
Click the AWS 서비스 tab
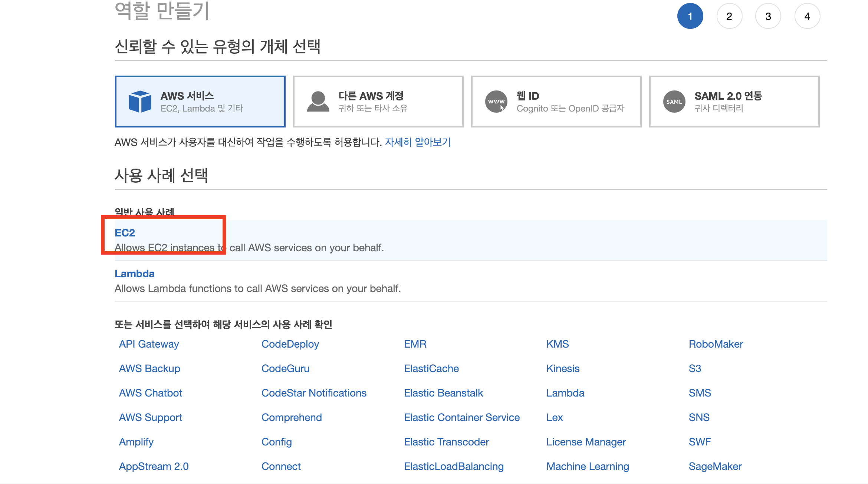point(199,101)
